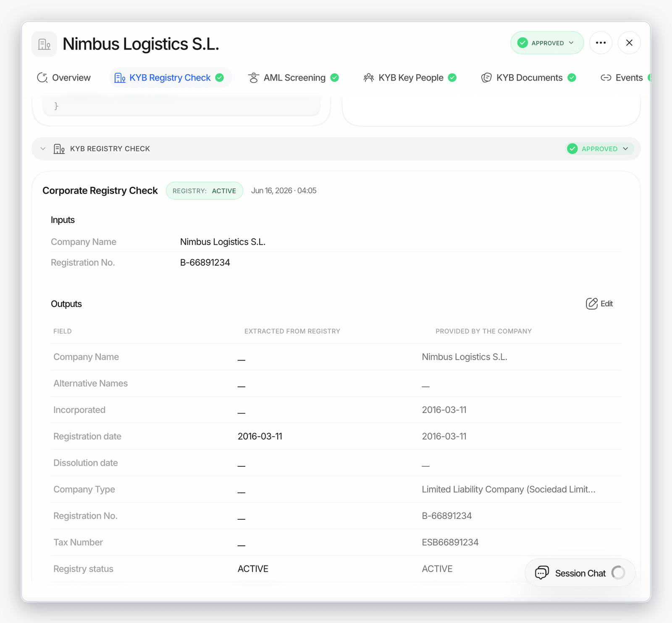Click the green check in the section APPROVED badge

[x=572, y=149]
